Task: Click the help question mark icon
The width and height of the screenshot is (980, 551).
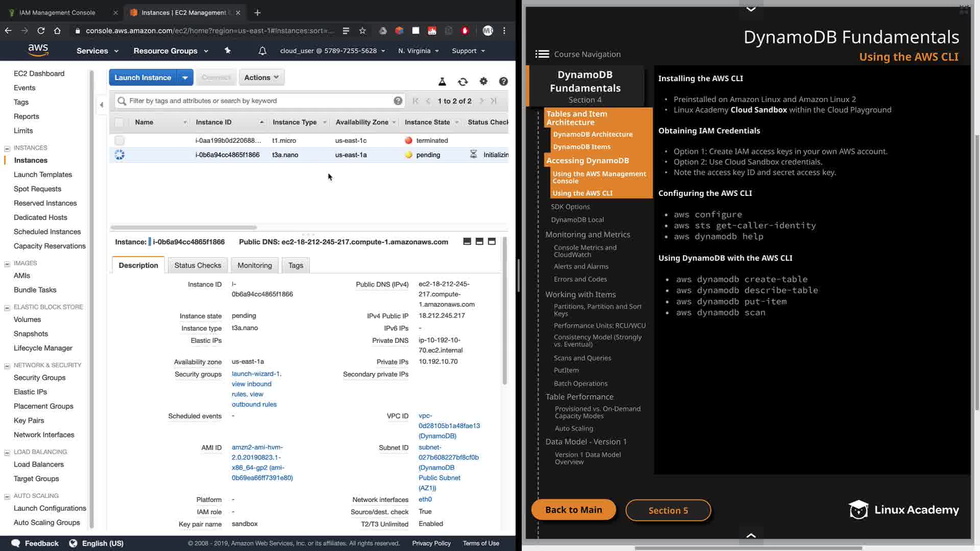Action: [503, 81]
